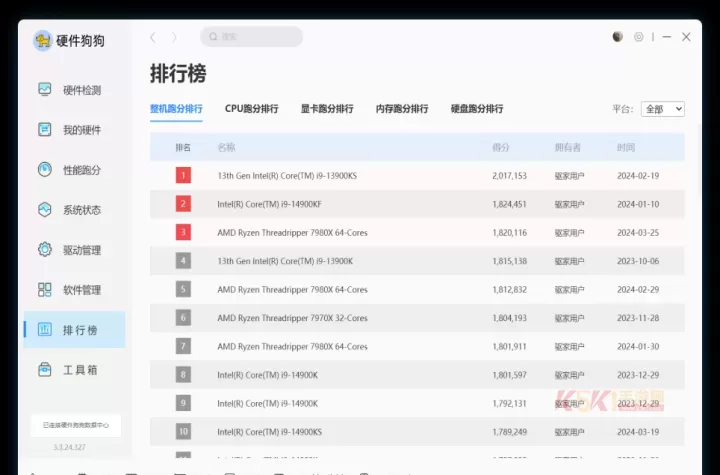
Task: Click rank 9 gray badge
Action: [x=183, y=403]
